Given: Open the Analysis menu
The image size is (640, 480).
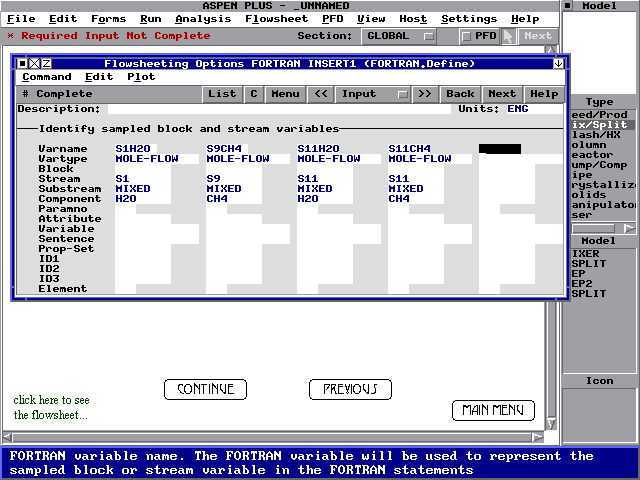Looking at the screenshot, I should pos(203,19).
